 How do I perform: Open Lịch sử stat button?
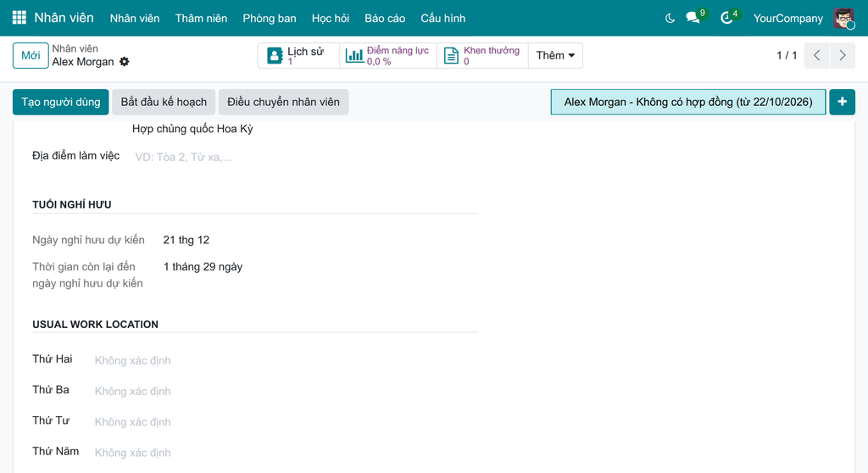298,55
